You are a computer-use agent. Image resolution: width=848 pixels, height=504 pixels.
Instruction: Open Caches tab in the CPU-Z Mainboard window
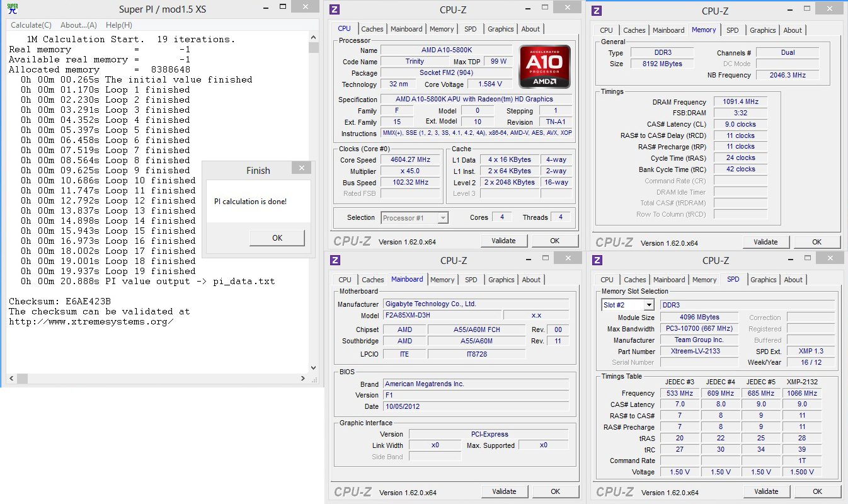(x=373, y=280)
